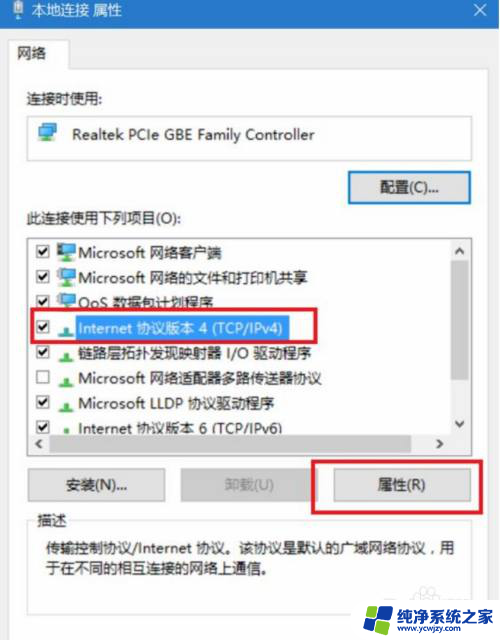Click the Microsoft 网络客户端 computer icon
This screenshot has width=500, height=640.
(66, 252)
